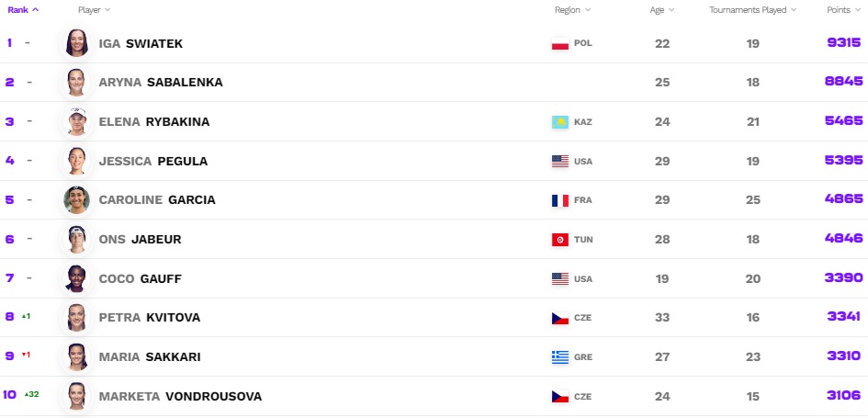This screenshot has height=418, width=868.
Task: Click Coco Gauff's profile photo
Action: click(76, 278)
